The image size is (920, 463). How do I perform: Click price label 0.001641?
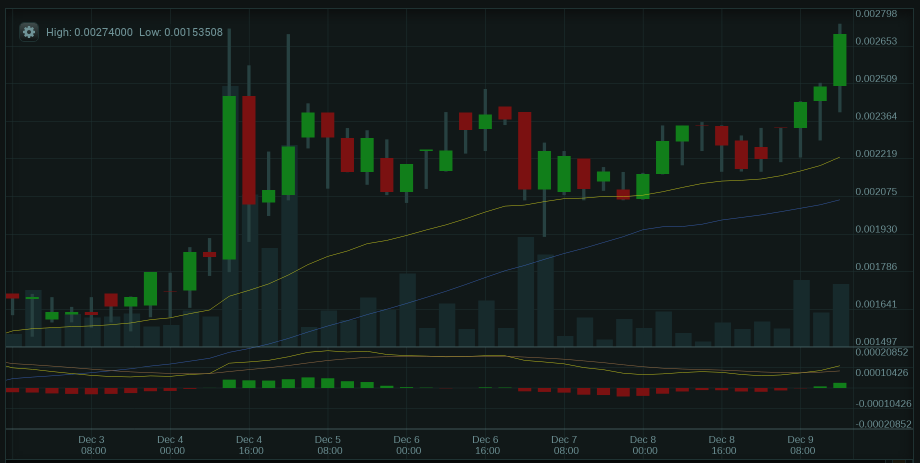[x=876, y=304]
